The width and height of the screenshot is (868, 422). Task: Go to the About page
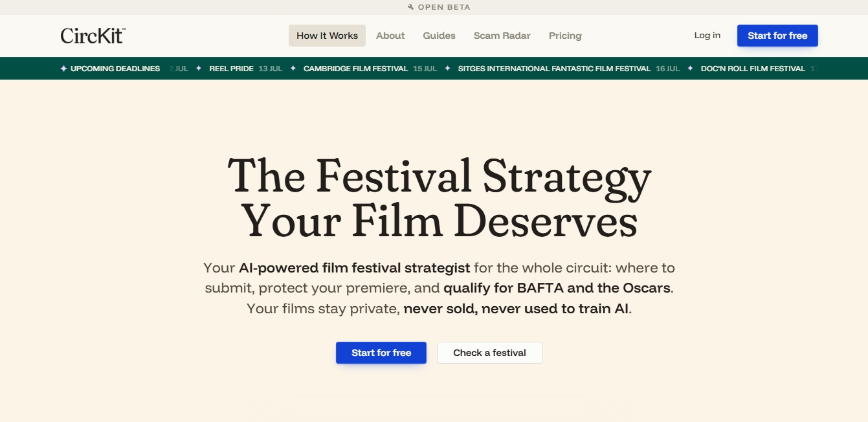pyautogui.click(x=390, y=36)
